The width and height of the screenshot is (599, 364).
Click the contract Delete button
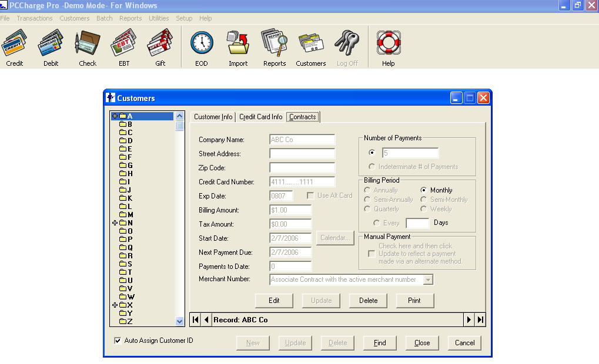click(368, 301)
